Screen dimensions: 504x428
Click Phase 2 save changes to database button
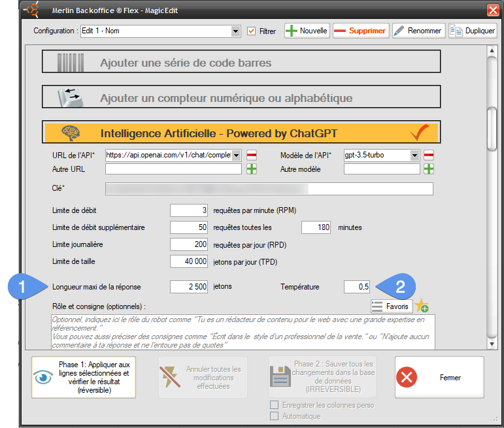(x=322, y=376)
